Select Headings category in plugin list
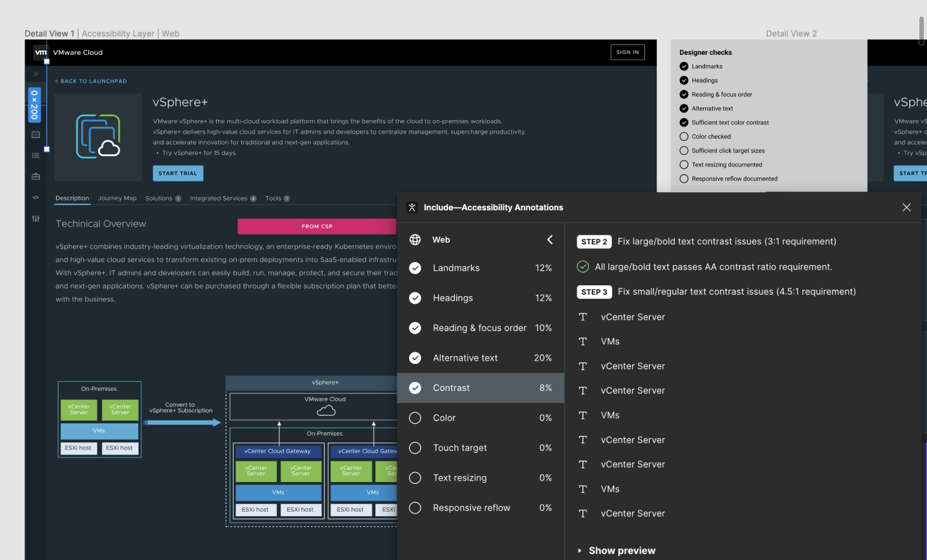Image resolution: width=927 pixels, height=560 pixels. (481, 298)
